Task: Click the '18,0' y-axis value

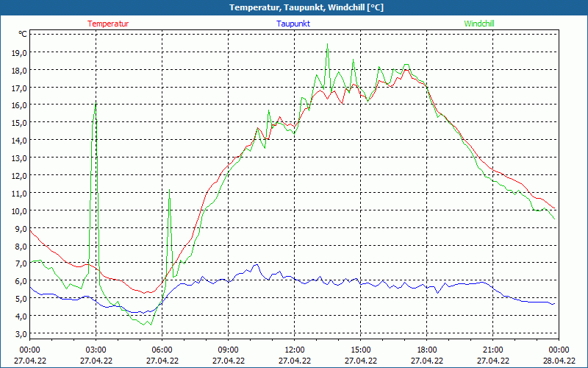Action: coord(20,70)
